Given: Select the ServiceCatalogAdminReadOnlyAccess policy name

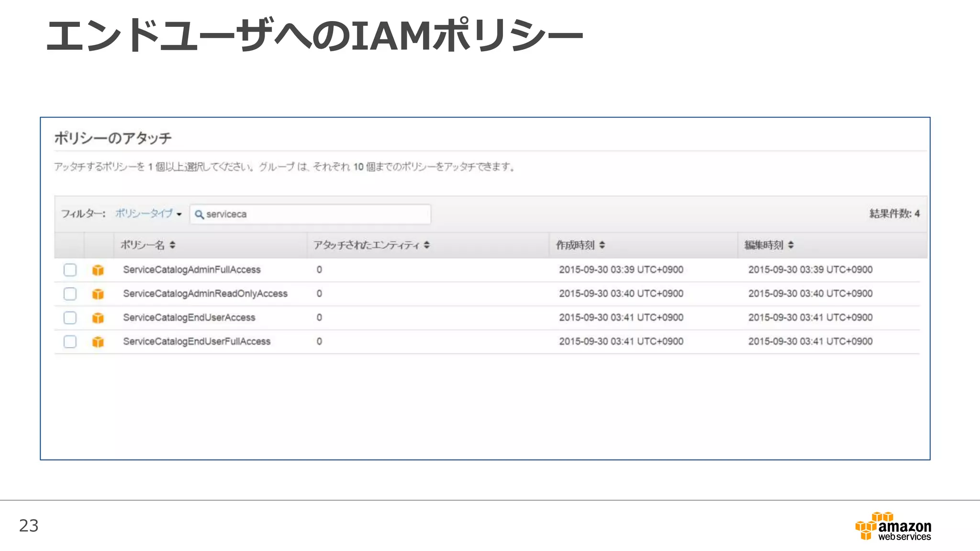Looking at the screenshot, I should (x=205, y=294).
